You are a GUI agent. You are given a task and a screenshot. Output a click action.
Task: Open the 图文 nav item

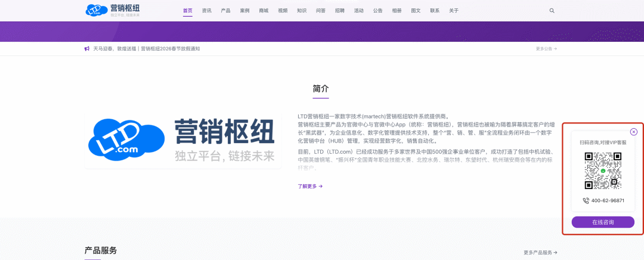click(x=416, y=11)
